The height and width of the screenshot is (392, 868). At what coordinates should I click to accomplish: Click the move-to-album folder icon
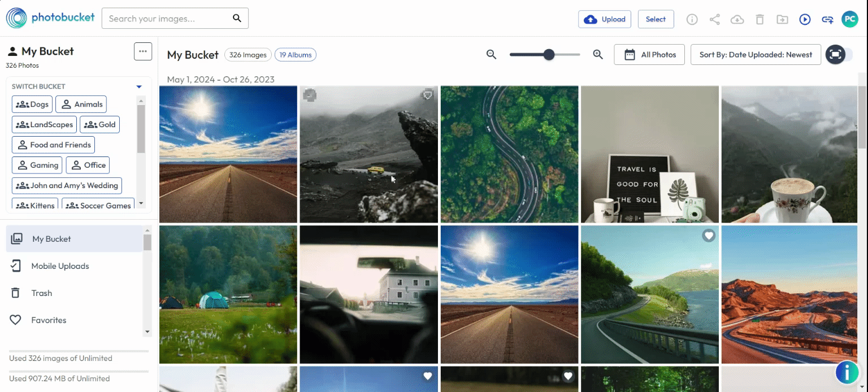coord(783,19)
